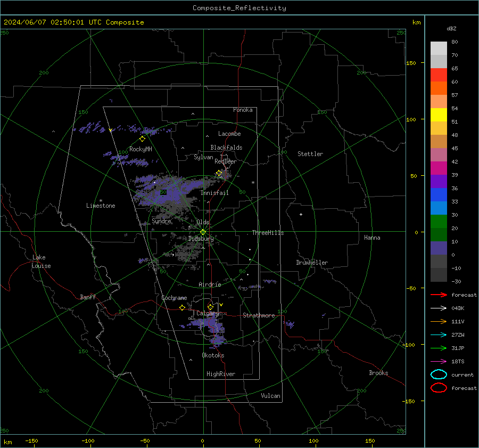Image resolution: width=479 pixels, height=448 pixels.
Task: Click the cyan current ellipse icon
Action: point(439,374)
